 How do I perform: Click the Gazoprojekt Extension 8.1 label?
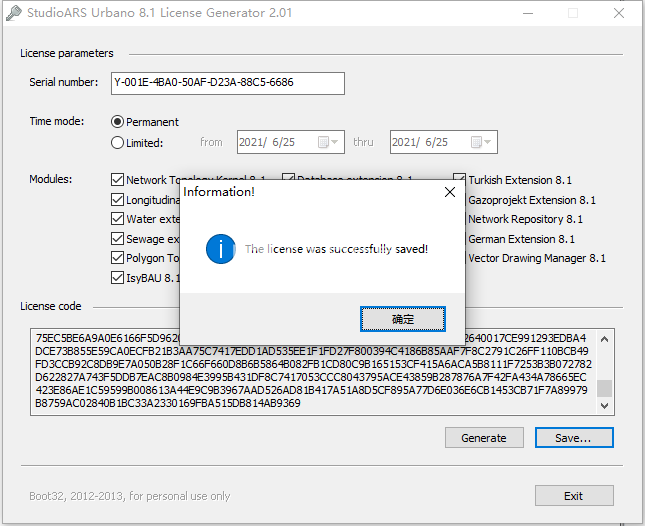531,200
